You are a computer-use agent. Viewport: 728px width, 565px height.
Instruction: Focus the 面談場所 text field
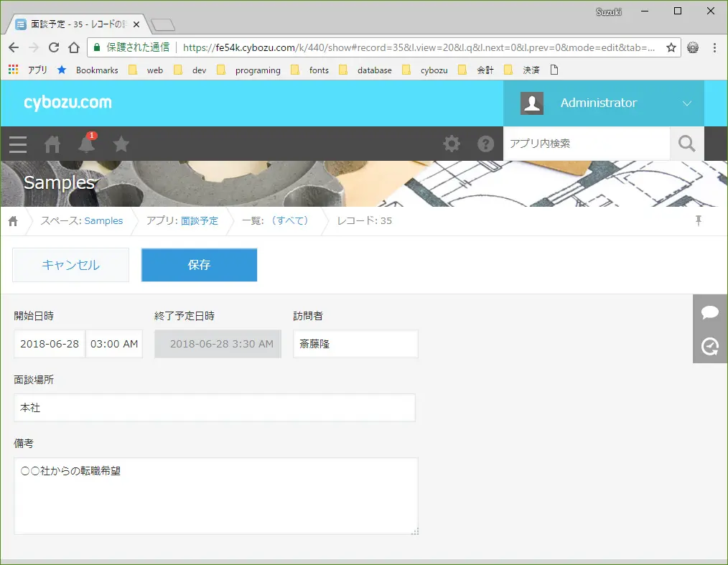click(x=215, y=408)
